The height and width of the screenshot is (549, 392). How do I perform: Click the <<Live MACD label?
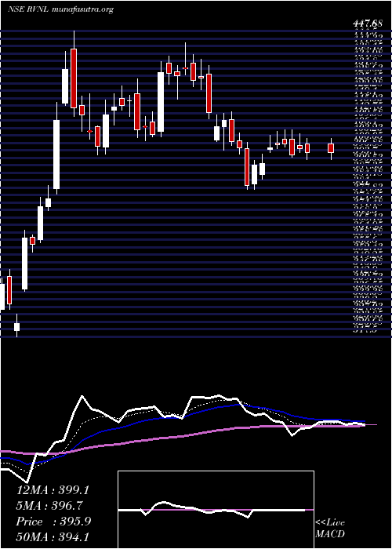pyautogui.click(x=330, y=529)
